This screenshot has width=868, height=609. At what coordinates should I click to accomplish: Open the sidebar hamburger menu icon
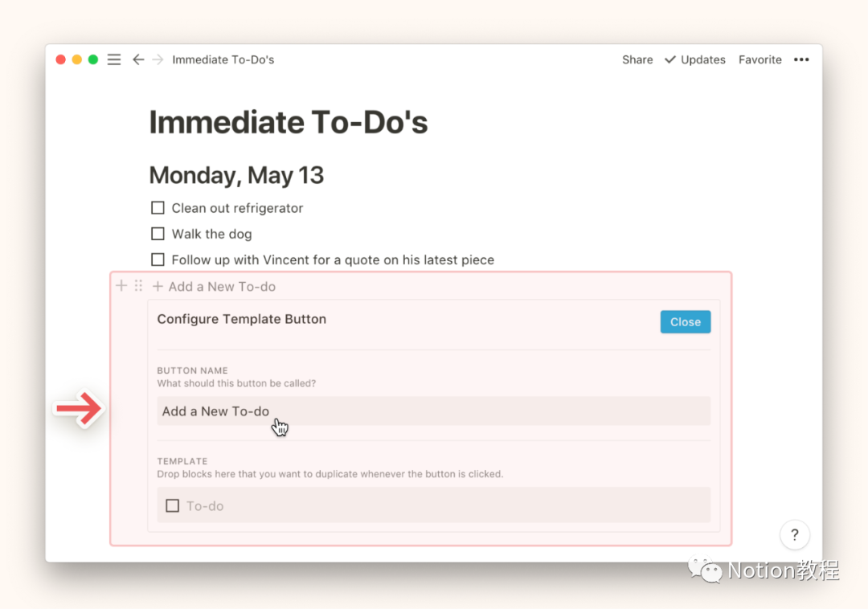[114, 59]
